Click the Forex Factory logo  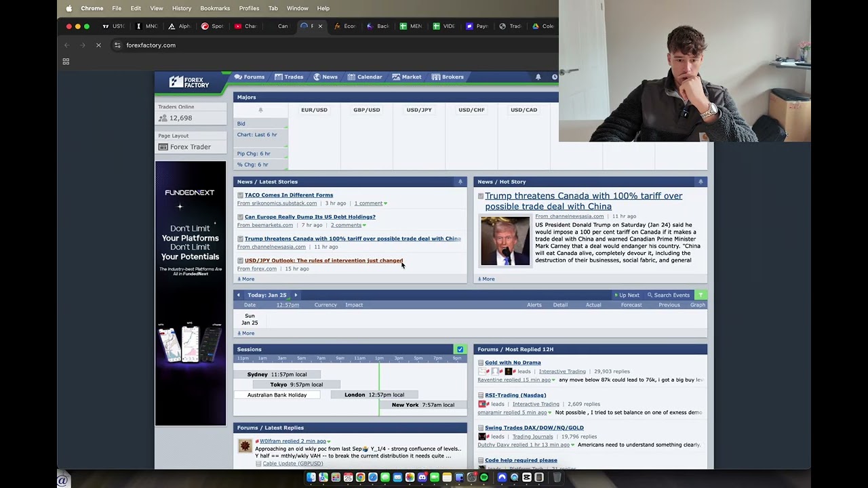coord(189,82)
